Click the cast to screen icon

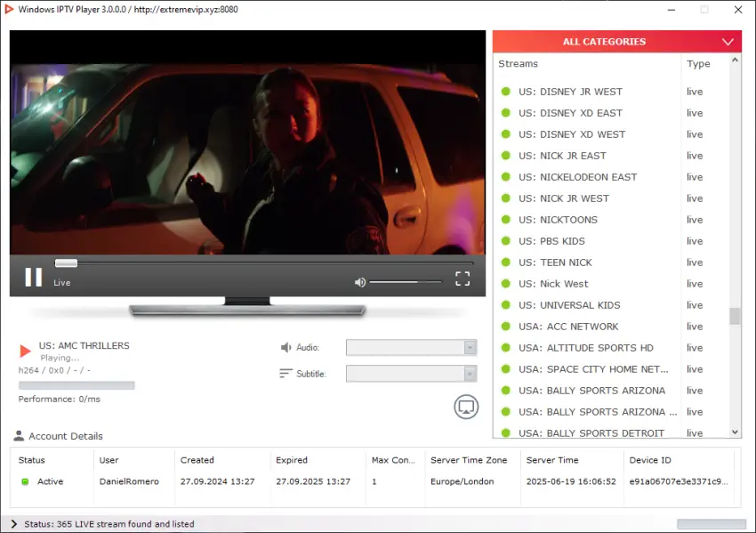pos(466,407)
